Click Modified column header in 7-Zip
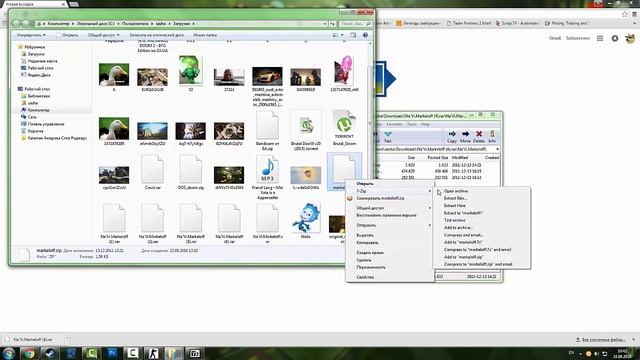The height and width of the screenshot is (360, 640). (x=460, y=158)
